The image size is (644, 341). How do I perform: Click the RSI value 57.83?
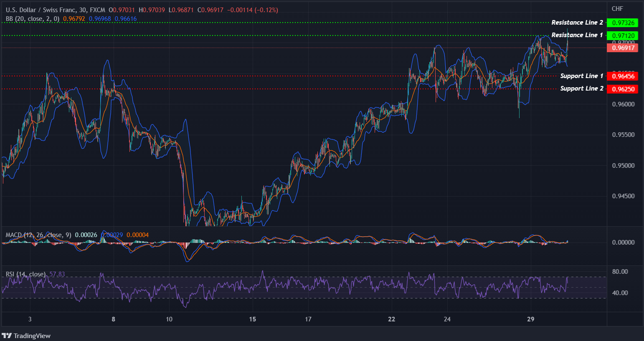pos(56,274)
